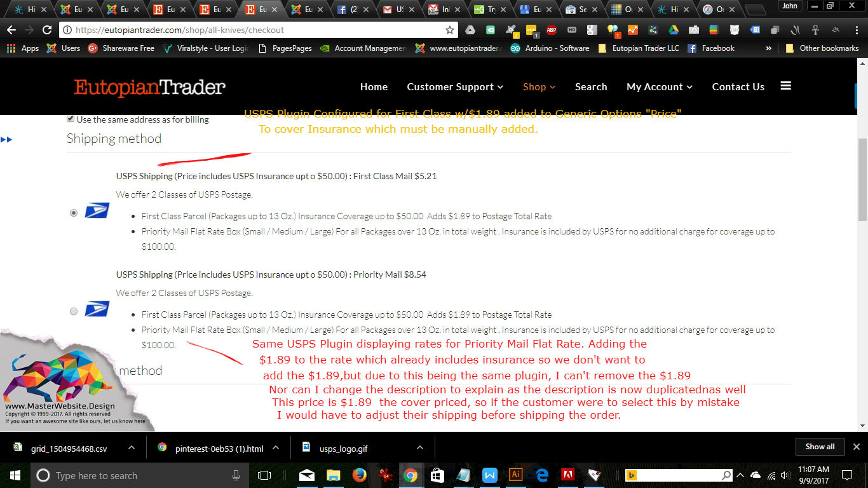Open the John profile button in Chrome
This screenshot has width=868, height=488.
click(x=790, y=6)
